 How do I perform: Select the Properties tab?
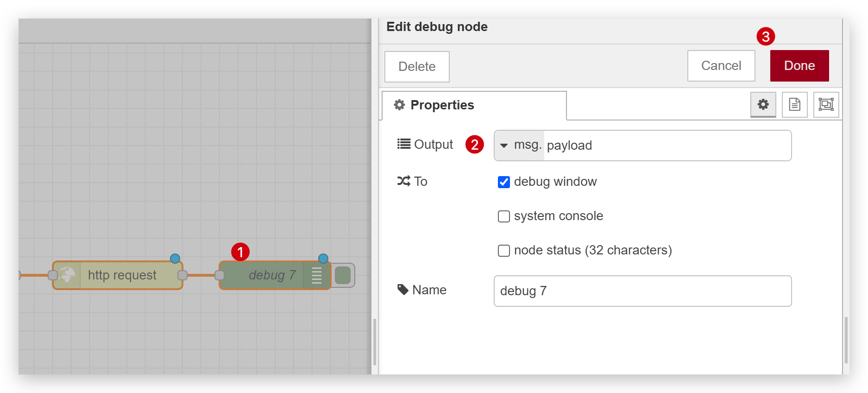[474, 105]
